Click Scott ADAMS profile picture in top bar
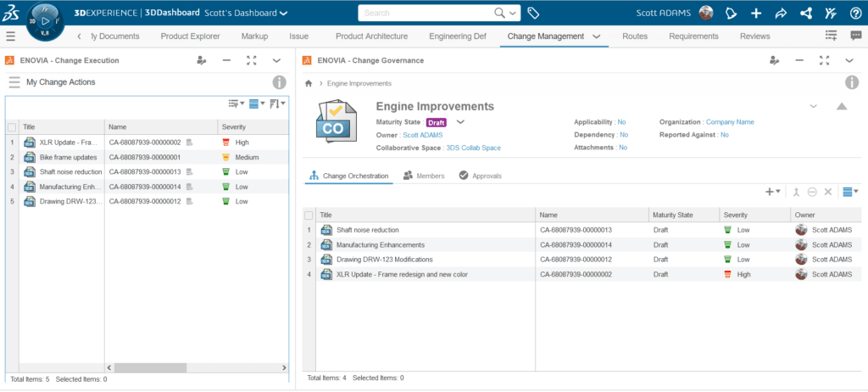The image size is (868, 392). point(706,14)
